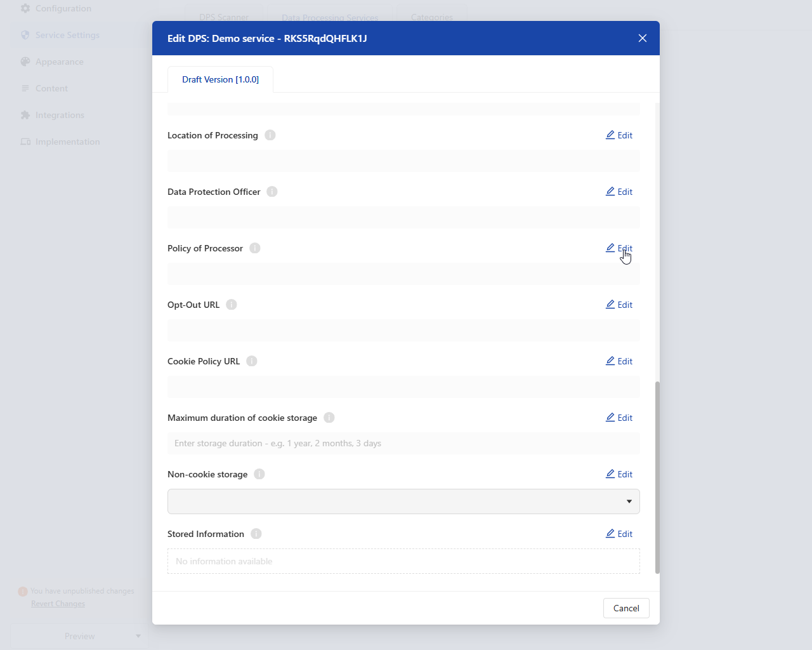
Task: Open the Non-cookie storage dropdown
Action: pyautogui.click(x=403, y=501)
